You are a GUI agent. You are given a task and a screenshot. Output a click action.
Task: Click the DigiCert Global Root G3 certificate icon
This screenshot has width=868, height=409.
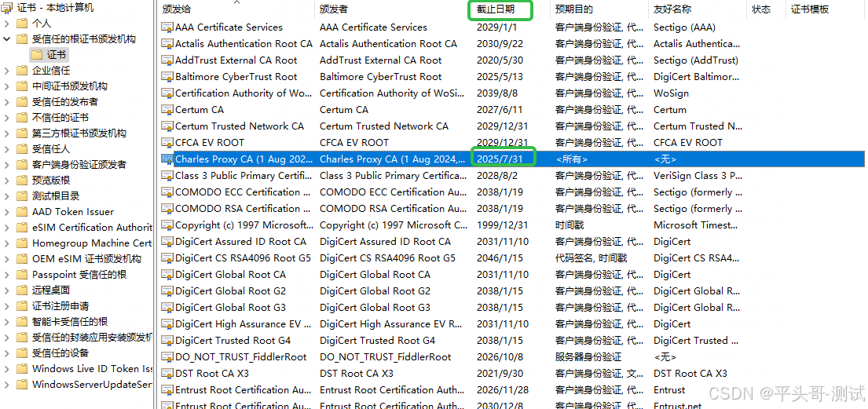[167, 308]
